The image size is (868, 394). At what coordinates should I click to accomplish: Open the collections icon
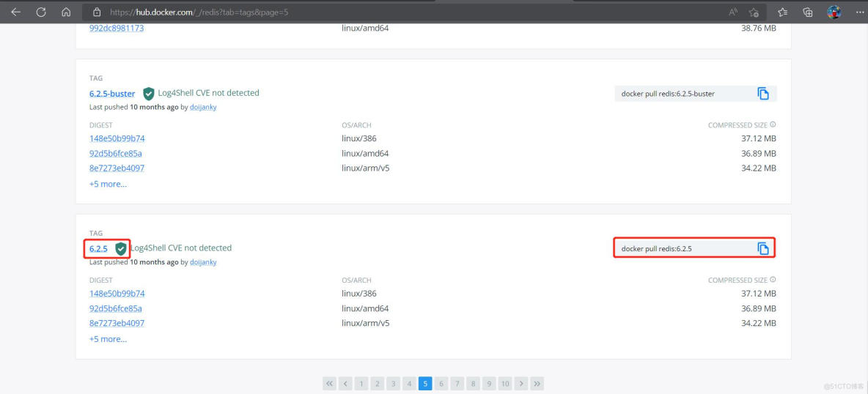(808, 12)
